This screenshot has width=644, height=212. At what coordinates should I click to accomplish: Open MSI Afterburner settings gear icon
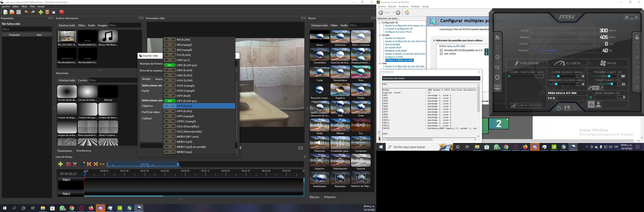click(497, 77)
